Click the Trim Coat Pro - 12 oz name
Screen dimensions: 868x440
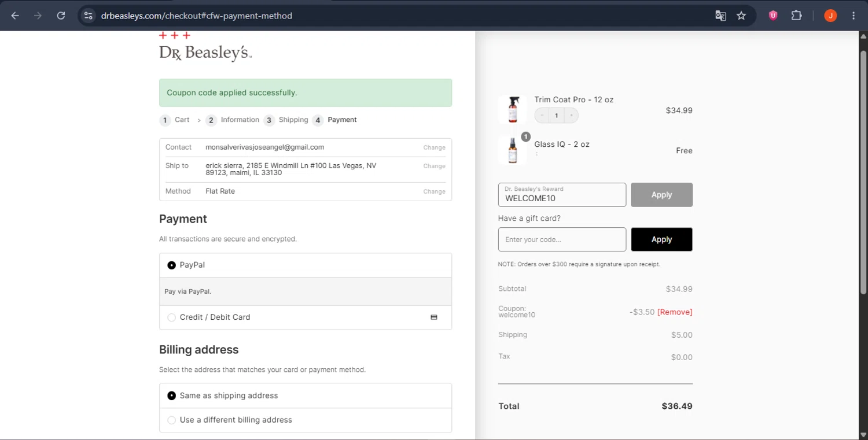coord(574,99)
